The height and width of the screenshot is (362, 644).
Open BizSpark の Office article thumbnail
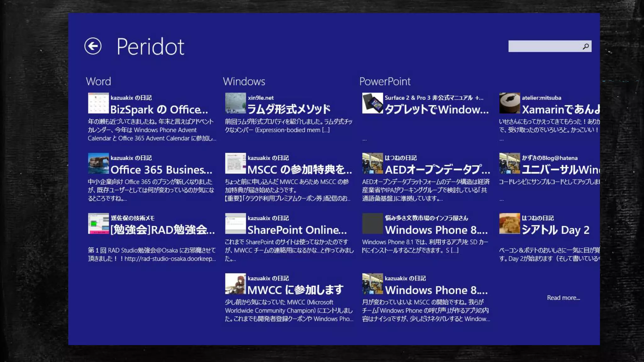(98, 103)
